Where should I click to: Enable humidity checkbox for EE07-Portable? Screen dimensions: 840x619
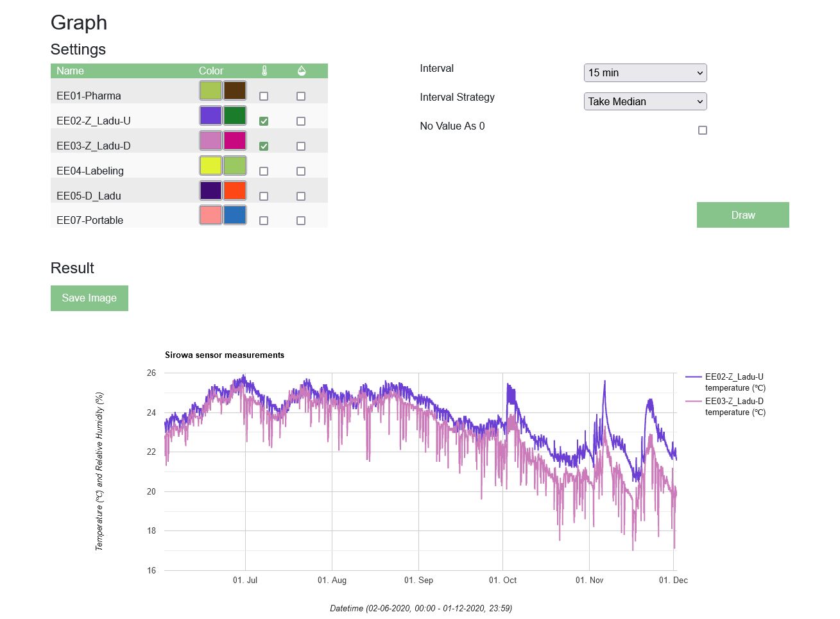click(301, 221)
